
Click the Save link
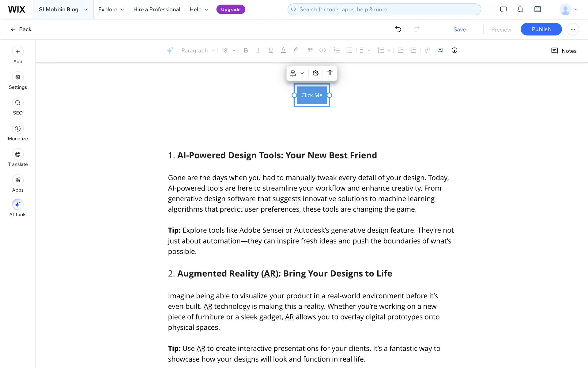click(459, 29)
